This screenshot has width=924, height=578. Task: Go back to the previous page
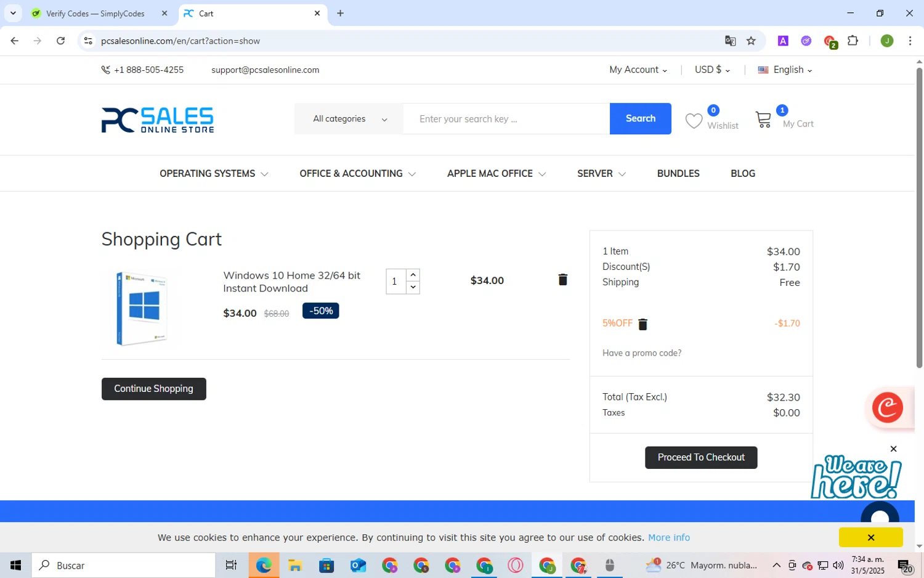pyautogui.click(x=14, y=41)
